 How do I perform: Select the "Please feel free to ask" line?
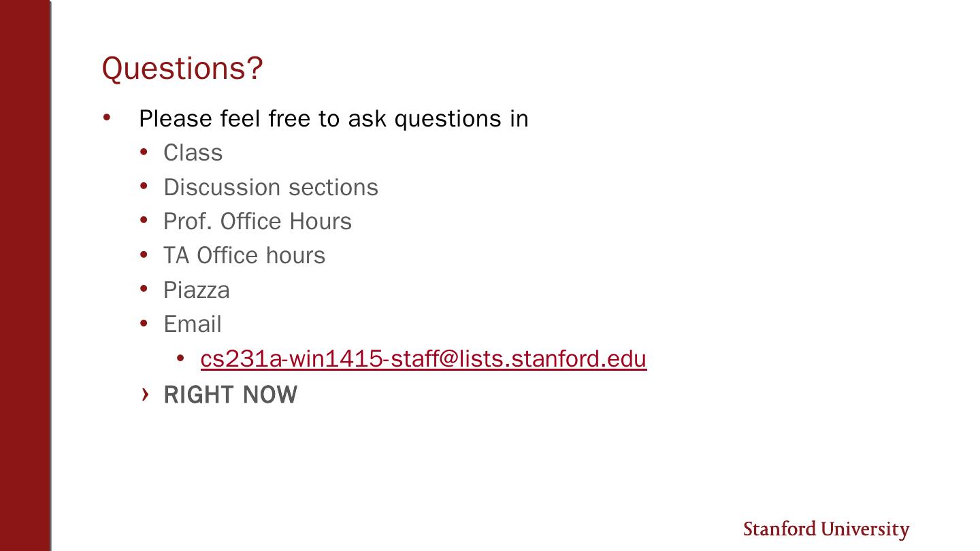coord(333,118)
